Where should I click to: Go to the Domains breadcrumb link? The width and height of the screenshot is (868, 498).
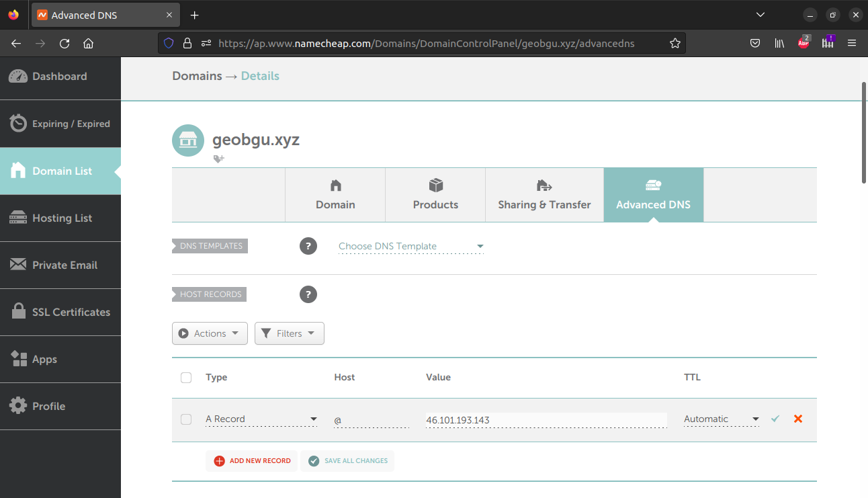(197, 76)
